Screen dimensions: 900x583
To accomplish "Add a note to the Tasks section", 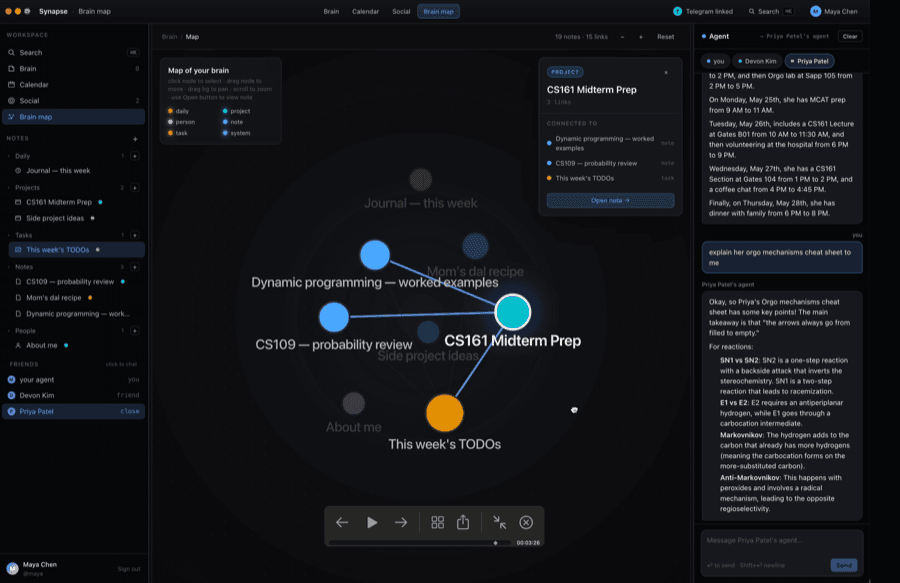I will point(135,235).
